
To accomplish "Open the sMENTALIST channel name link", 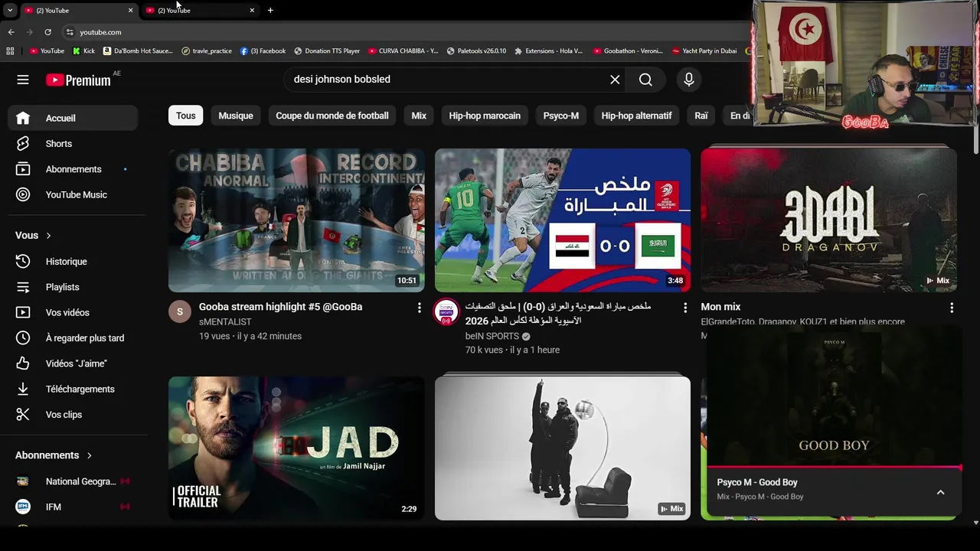I will [225, 322].
